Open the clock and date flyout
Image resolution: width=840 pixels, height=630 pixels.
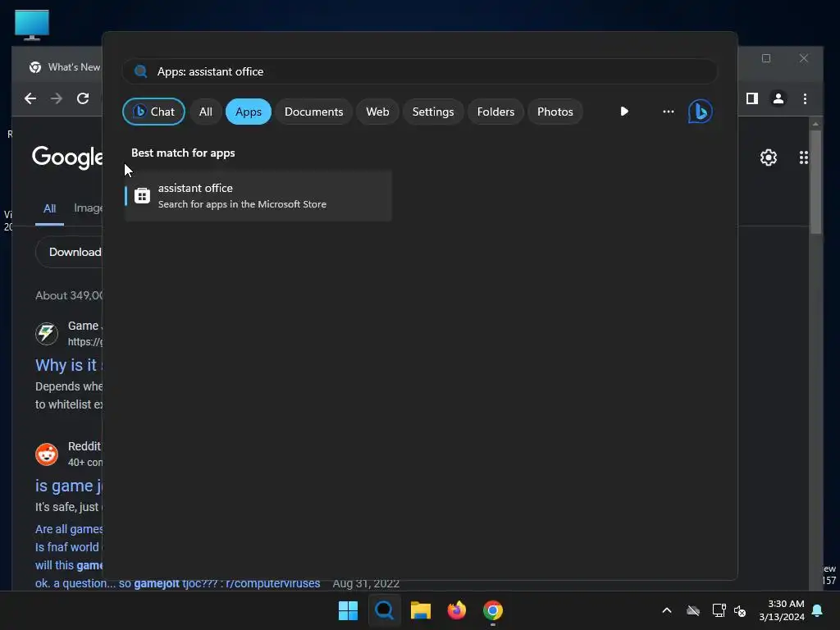[x=782, y=610]
